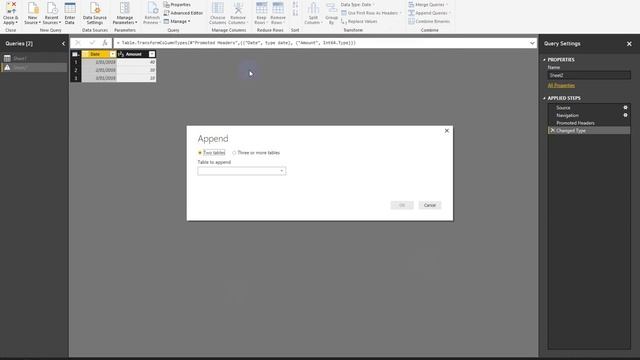This screenshot has height=360, width=640.
Task: Click the Close & Apply icon
Action: pos(11,8)
